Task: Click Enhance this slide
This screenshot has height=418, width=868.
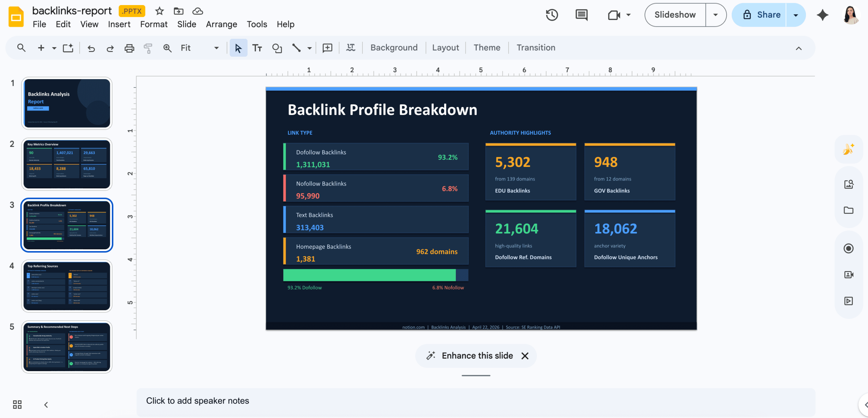Action: (477, 356)
